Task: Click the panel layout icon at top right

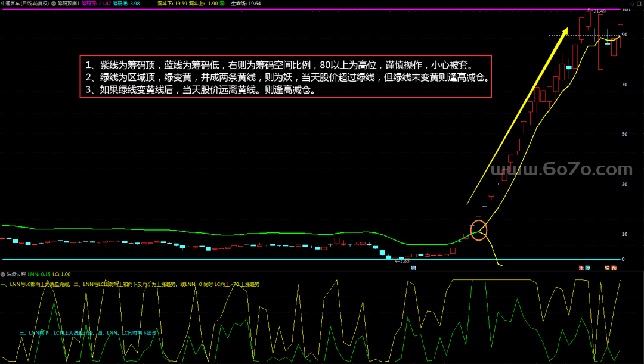Action: click(639, 4)
